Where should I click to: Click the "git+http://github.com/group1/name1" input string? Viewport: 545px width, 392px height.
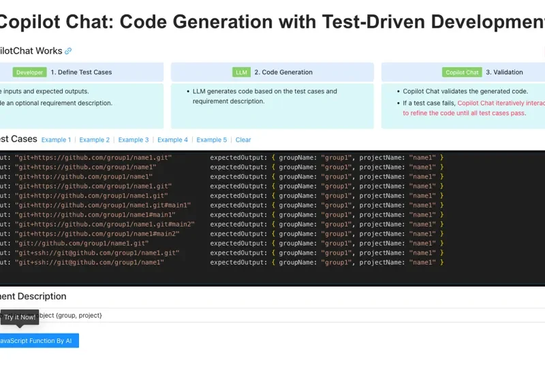84,177
